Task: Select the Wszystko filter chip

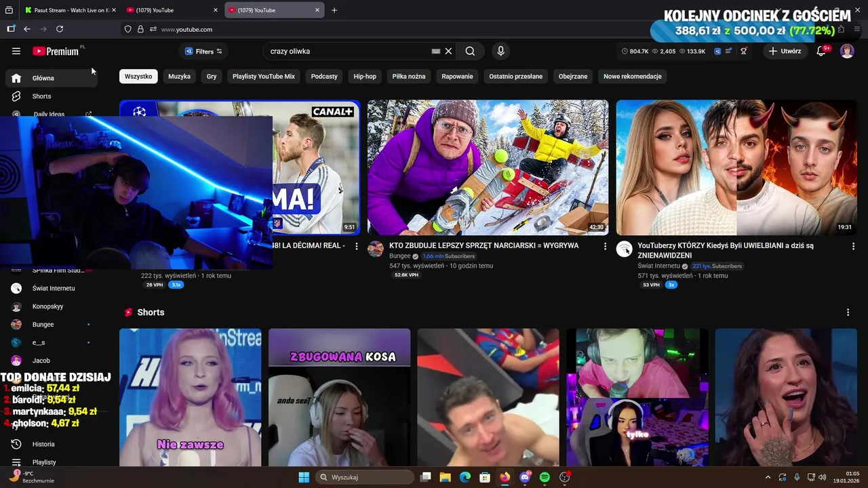Action: [x=138, y=77]
